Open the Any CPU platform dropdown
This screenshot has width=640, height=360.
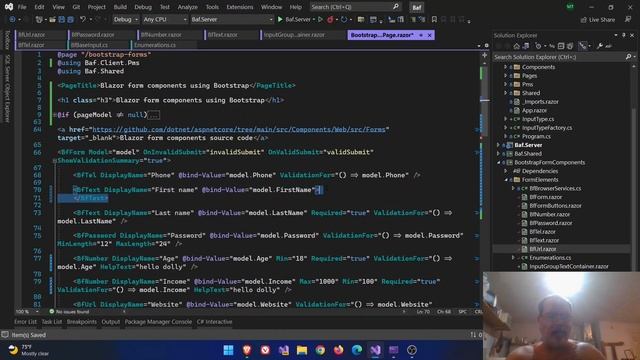tap(164, 19)
